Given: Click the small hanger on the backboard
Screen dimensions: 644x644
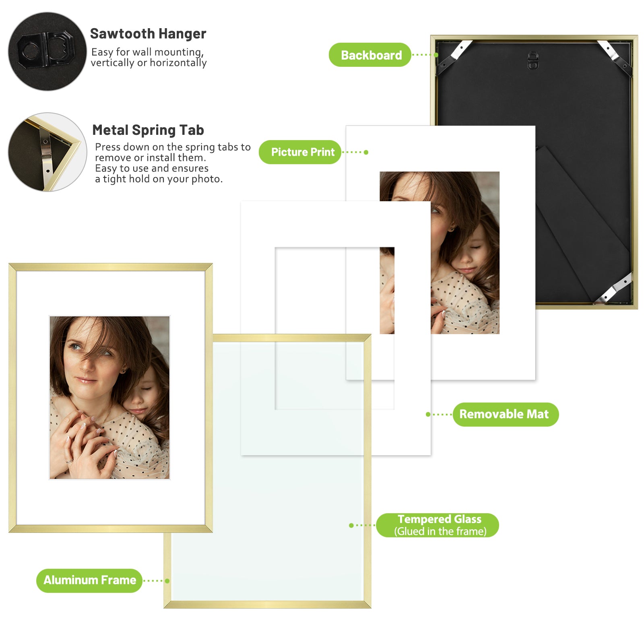Looking at the screenshot, I should point(533,60).
